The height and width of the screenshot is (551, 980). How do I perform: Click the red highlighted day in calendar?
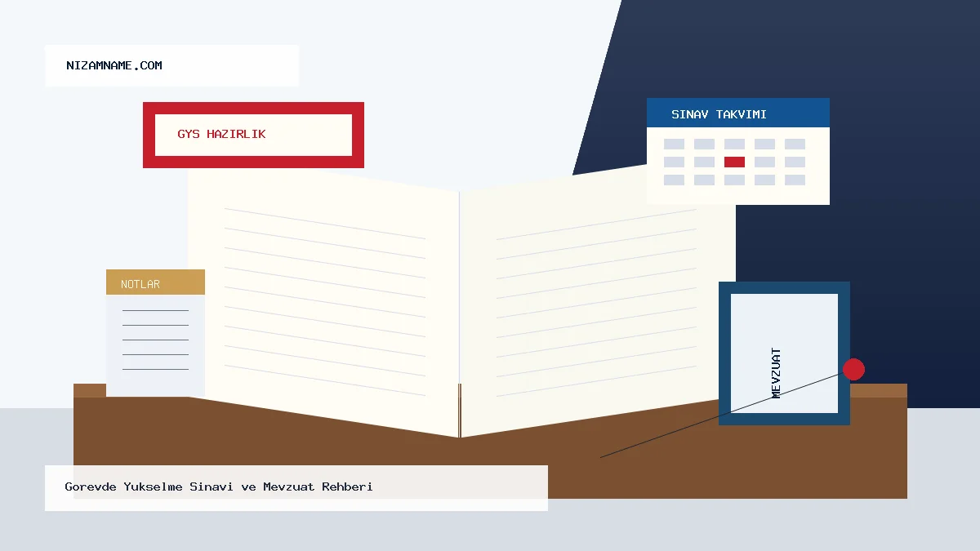[734, 162]
